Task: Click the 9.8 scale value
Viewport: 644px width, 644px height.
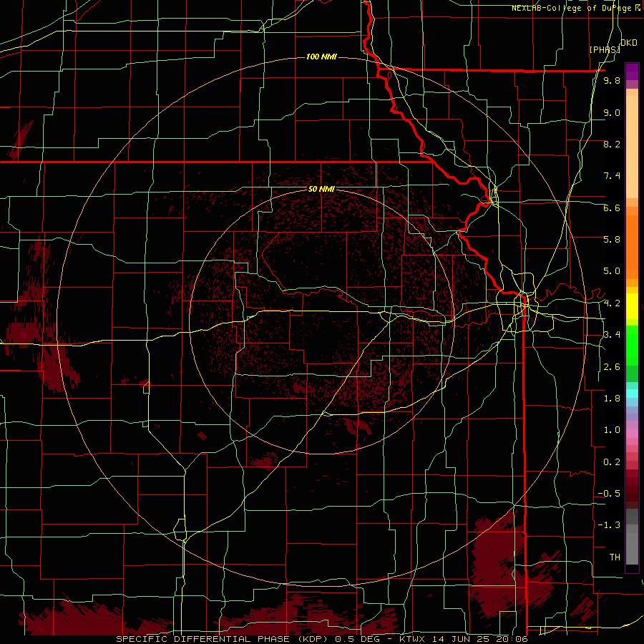Action: tap(612, 80)
